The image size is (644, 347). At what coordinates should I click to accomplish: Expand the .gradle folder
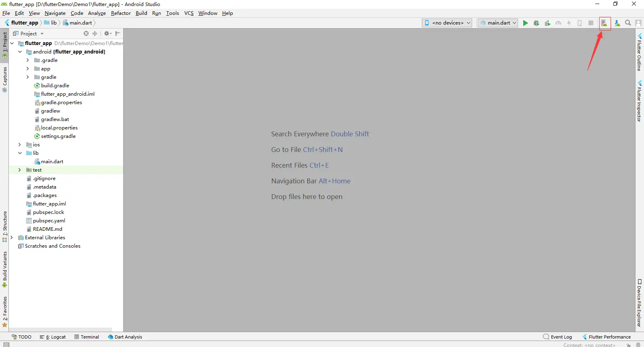pos(28,60)
